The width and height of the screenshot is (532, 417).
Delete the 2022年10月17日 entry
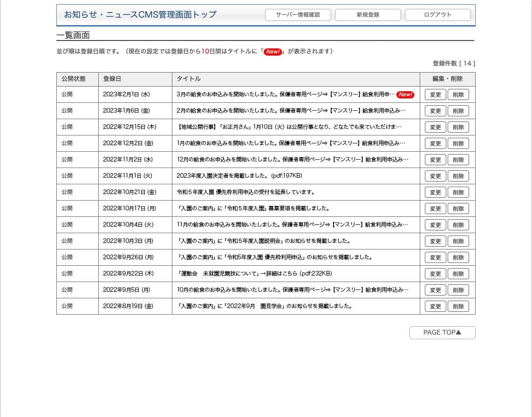tap(458, 208)
